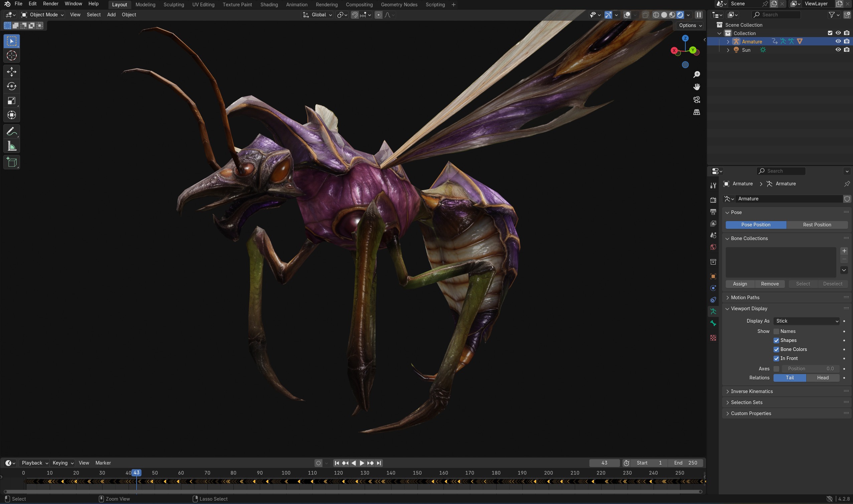Hide the Sun object with eye icon

point(838,49)
